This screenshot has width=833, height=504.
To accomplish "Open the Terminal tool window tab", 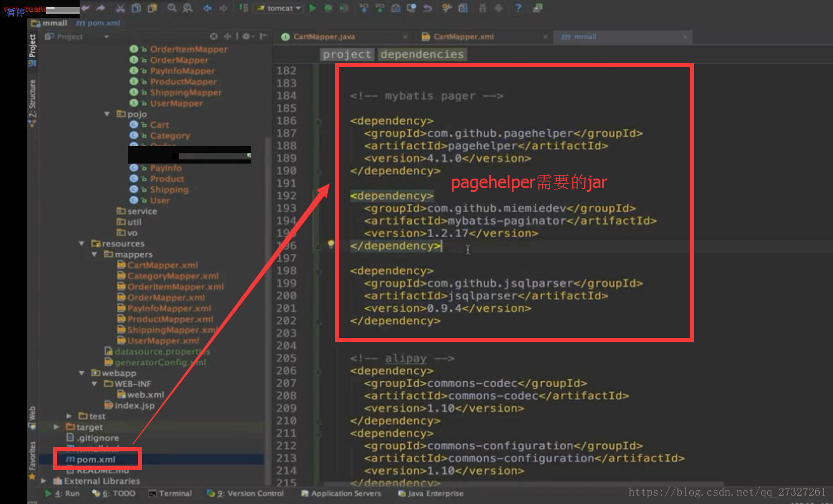I will click(x=170, y=493).
